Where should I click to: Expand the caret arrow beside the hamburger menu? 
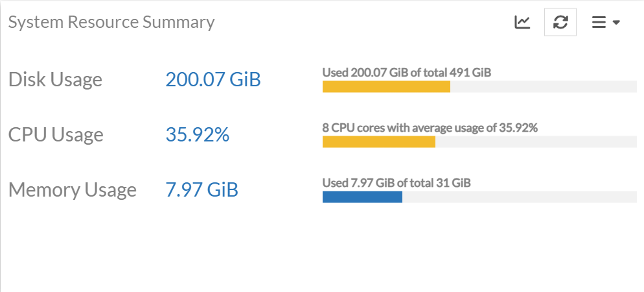pyautogui.click(x=616, y=23)
